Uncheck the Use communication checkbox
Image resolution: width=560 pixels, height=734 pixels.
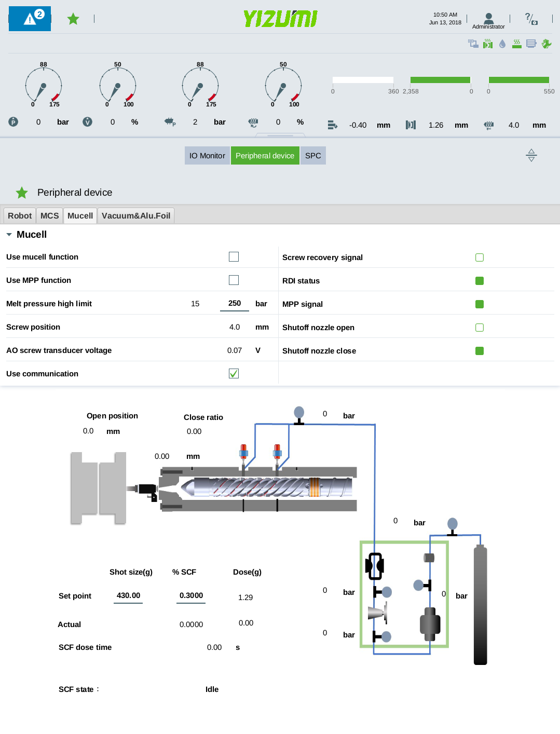click(234, 374)
